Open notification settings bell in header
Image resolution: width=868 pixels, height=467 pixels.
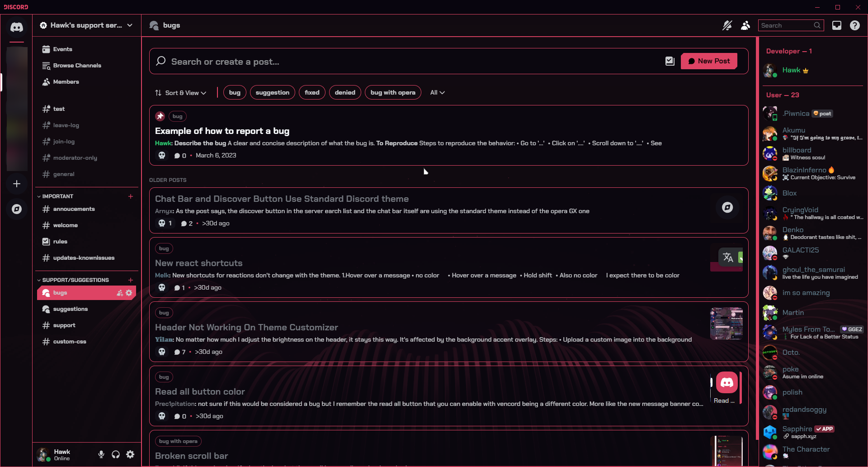[x=727, y=25]
